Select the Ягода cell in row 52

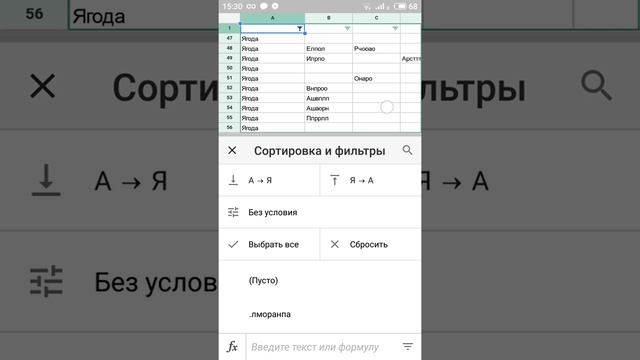tap(273, 88)
